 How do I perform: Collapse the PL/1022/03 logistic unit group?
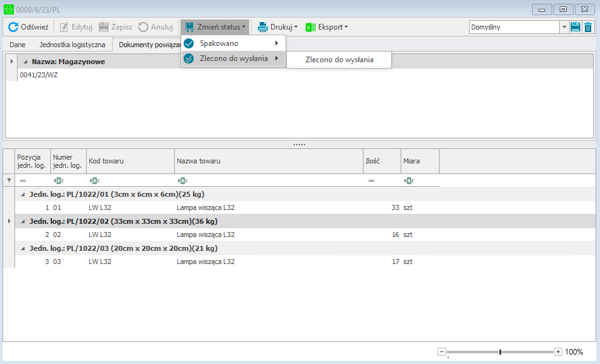pos(24,248)
